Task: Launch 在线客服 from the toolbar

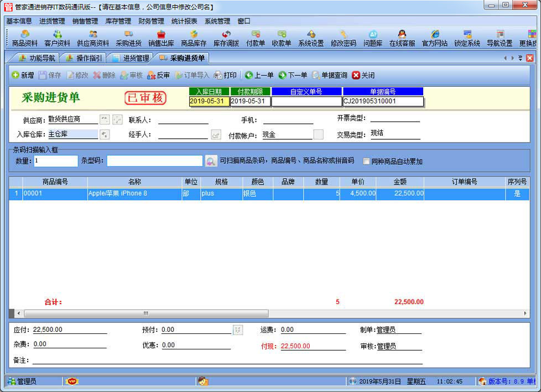Action: (x=402, y=38)
